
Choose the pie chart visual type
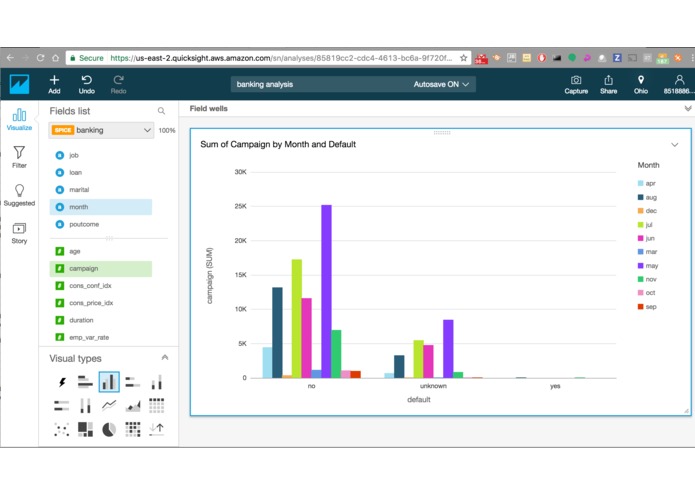click(109, 429)
